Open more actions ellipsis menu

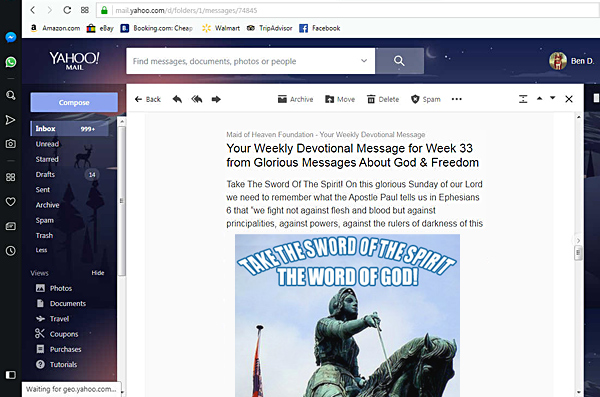point(457,99)
